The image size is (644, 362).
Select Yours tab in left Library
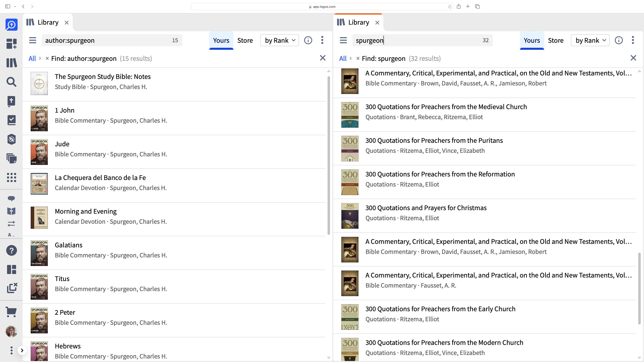click(221, 40)
